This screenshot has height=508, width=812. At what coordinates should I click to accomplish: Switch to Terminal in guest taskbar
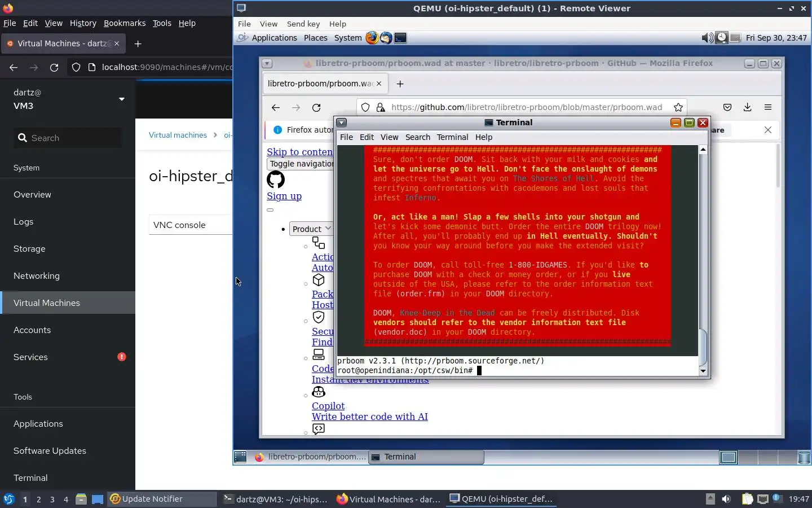[x=426, y=457]
